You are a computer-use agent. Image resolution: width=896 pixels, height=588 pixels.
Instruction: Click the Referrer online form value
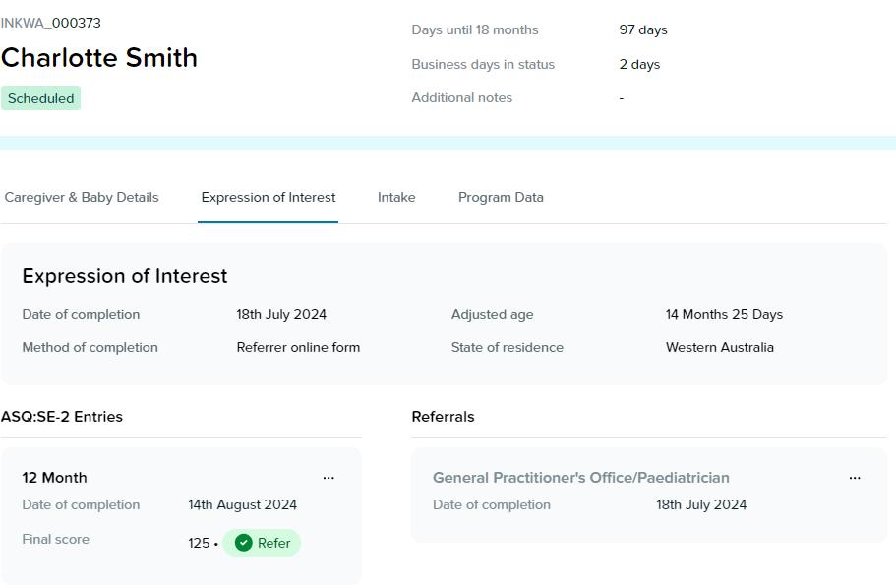point(298,347)
